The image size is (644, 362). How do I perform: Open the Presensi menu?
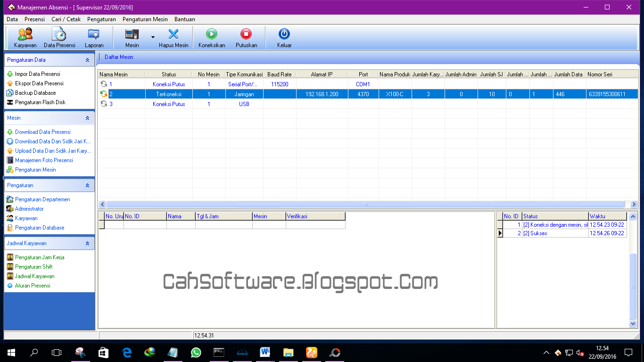point(35,19)
